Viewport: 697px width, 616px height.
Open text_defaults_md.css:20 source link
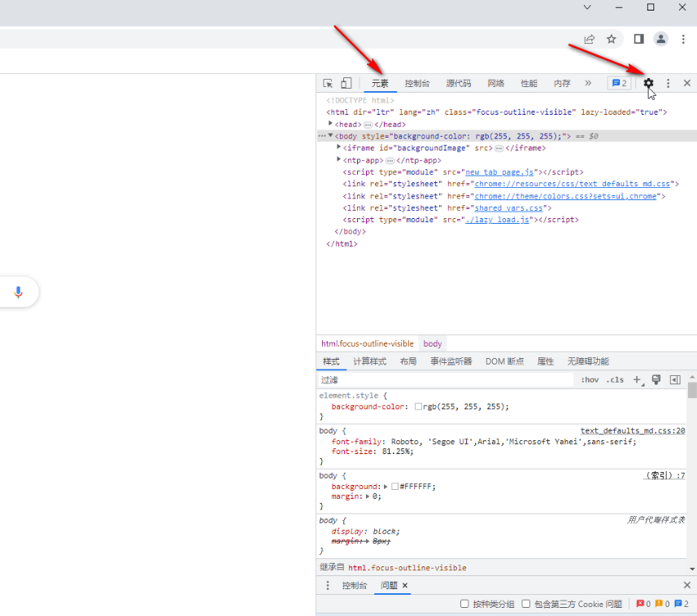tap(633, 430)
